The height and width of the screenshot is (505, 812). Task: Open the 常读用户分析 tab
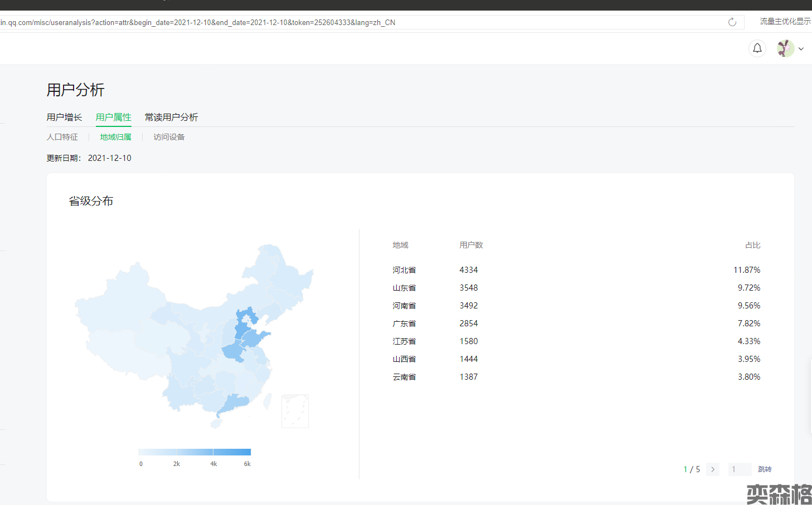click(x=171, y=117)
